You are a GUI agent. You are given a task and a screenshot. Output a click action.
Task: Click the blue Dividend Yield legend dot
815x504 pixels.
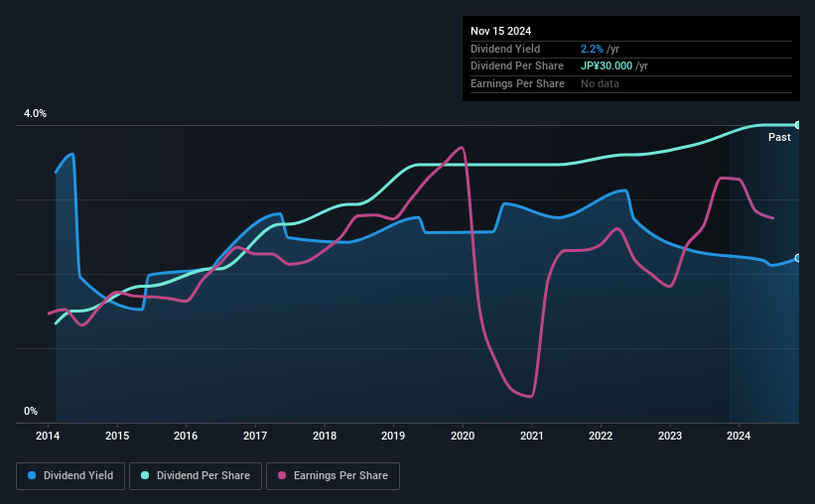pyautogui.click(x=32, y=475)
